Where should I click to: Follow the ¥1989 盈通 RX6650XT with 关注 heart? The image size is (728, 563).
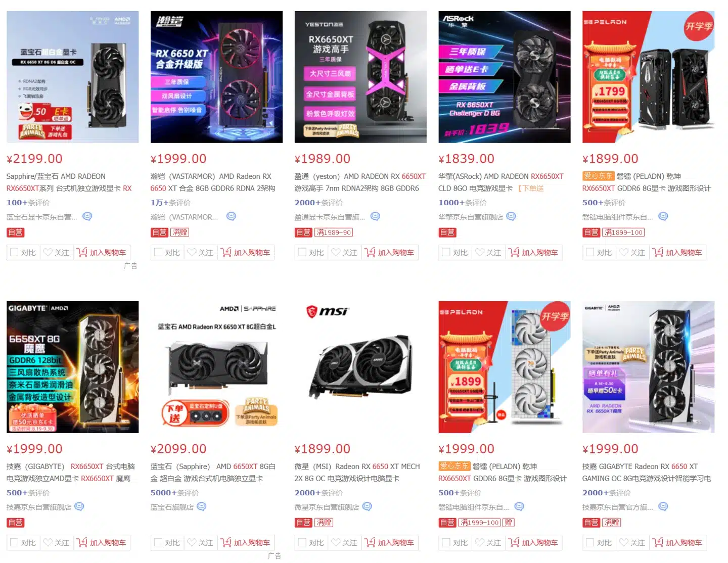[344, 252]
